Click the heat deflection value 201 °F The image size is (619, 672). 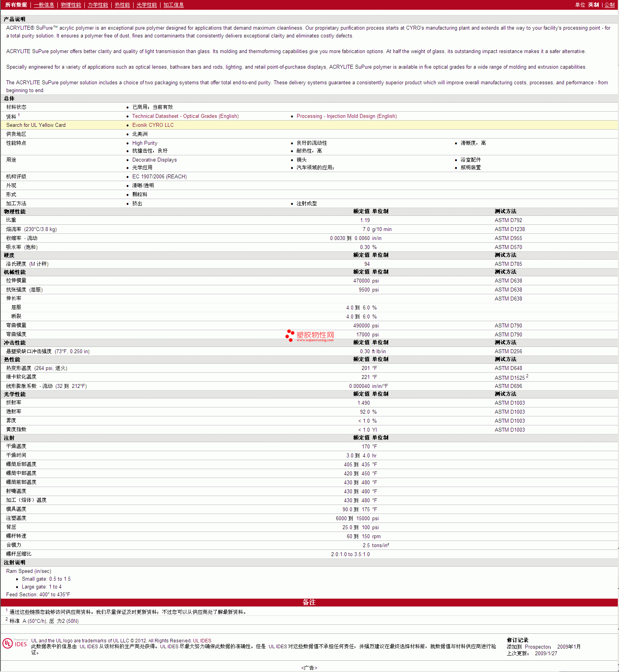click(x=369, y=368)
